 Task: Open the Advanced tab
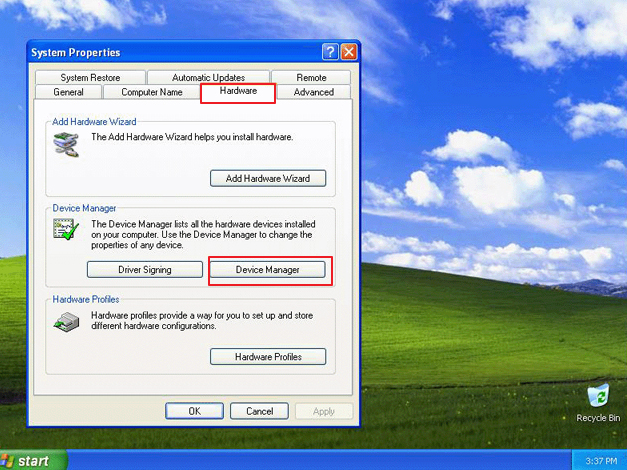(x=314, y=92)
